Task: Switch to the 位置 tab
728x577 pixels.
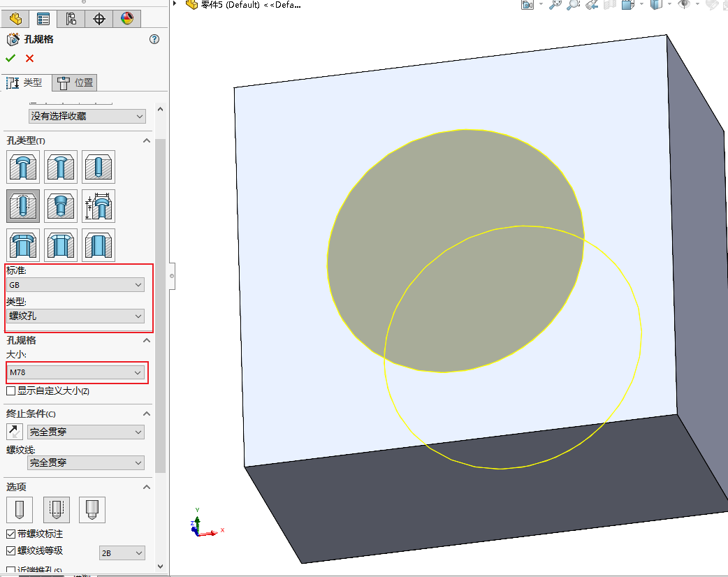Action: point(75,83)
